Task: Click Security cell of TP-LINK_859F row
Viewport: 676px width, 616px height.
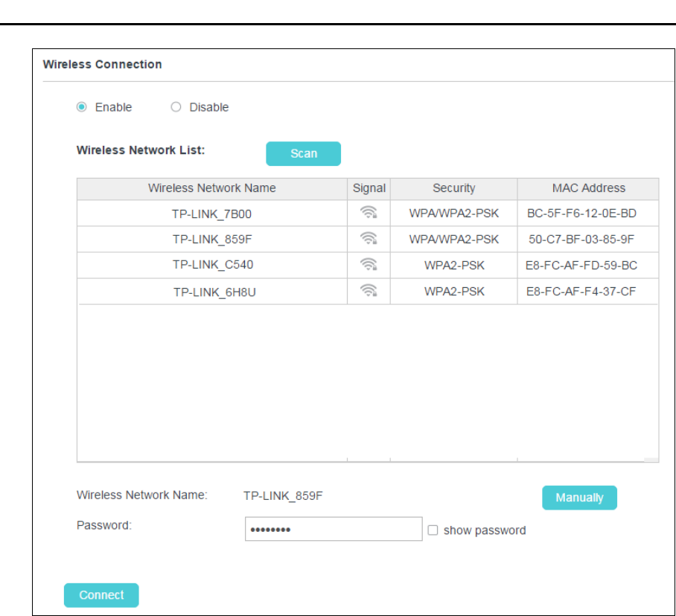Action: point(453,239)
